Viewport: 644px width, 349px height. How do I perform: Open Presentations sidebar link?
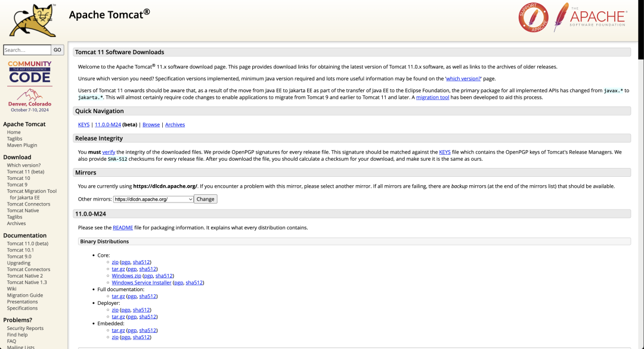click(22, 302)
